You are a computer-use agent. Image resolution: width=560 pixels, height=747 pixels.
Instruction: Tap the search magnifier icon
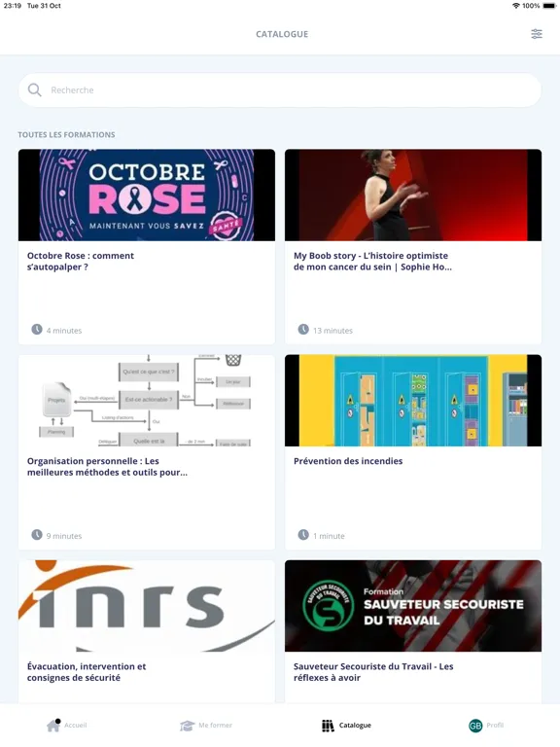coord(34,90)
